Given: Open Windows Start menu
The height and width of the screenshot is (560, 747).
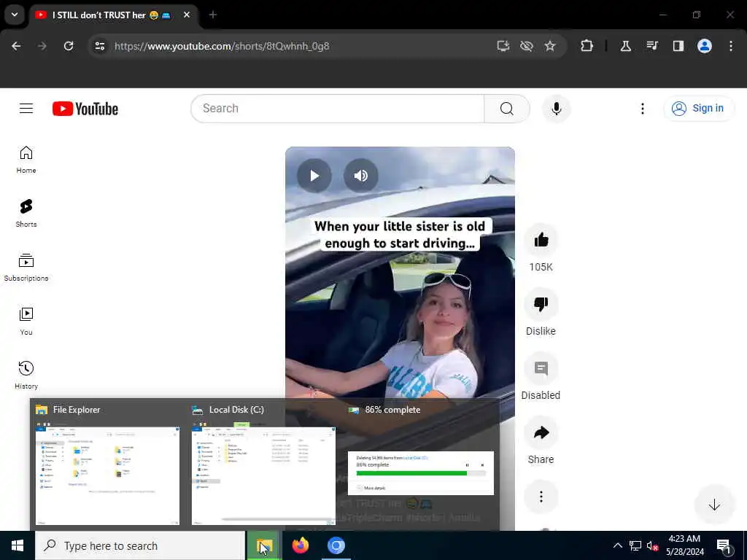Looking at the screenshot, I should coord(18,545).
